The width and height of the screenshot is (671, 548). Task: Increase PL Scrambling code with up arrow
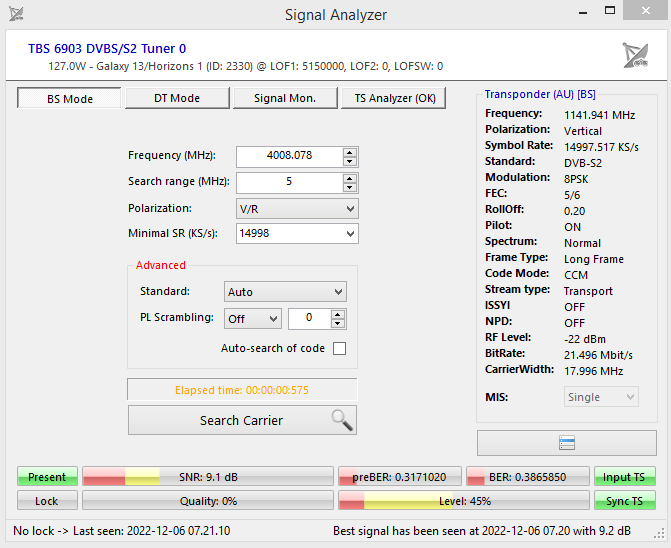338,314
